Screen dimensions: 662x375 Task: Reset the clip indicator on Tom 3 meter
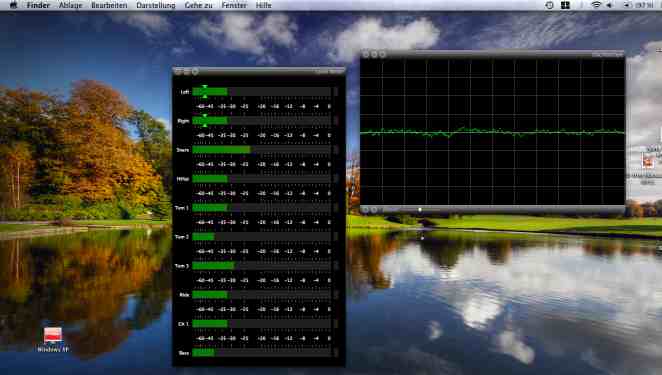[x=336, y=266]
